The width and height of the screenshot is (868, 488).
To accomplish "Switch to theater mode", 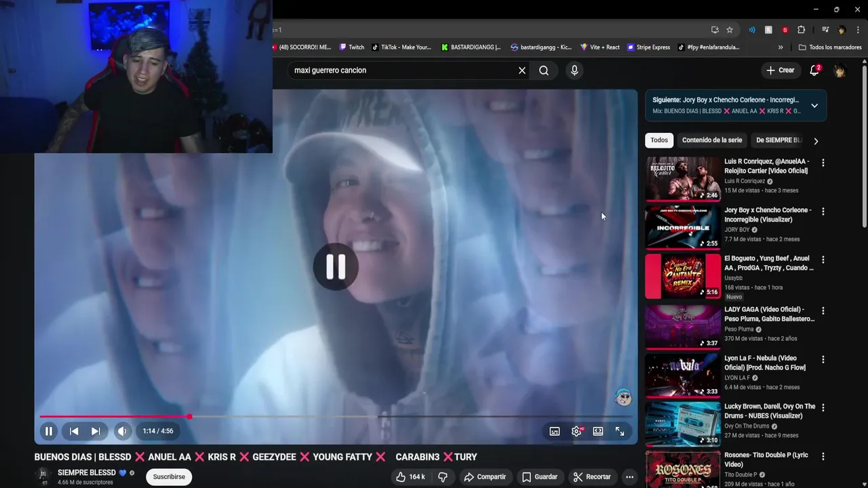I will tap(598, 431).
